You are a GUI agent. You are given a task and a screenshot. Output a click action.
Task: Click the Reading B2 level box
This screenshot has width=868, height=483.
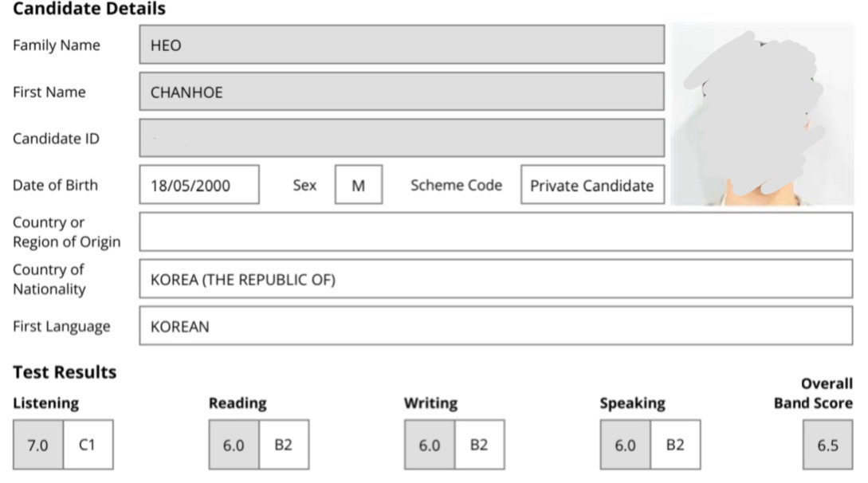tap(284, 445)
